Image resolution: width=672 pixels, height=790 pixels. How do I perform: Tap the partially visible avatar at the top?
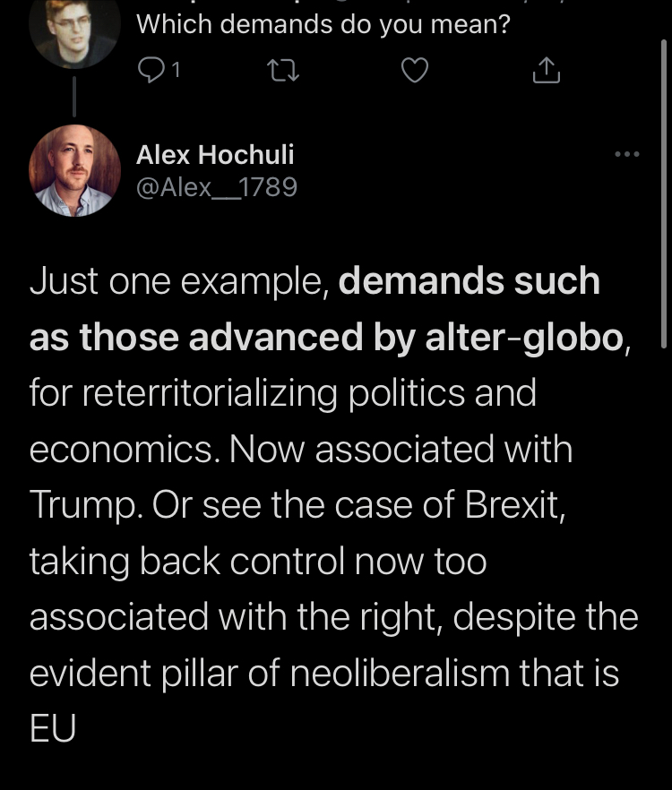pyautogui.click(x=73, y=27)
